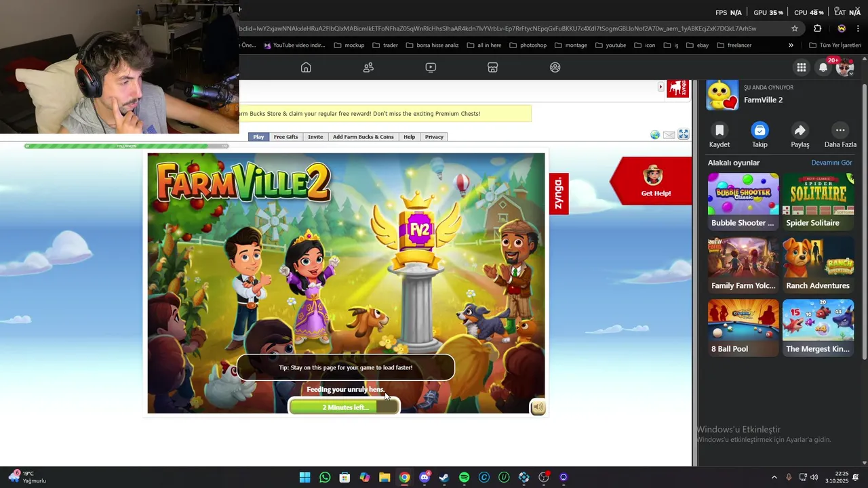Open the Windows Start button

click(x=305, y=477)
